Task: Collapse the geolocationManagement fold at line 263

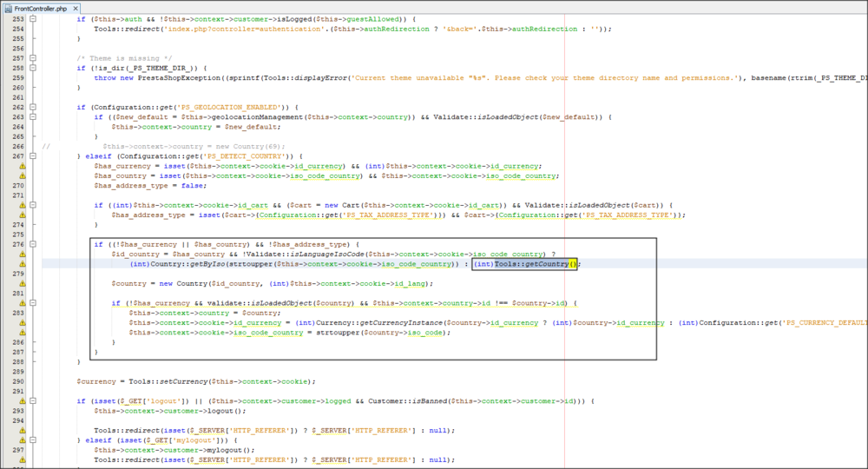Action: point(33,117)
